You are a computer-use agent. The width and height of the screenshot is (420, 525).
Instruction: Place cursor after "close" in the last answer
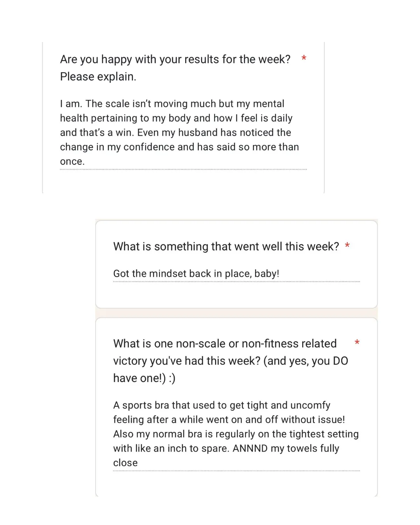[x=138, y=463]
